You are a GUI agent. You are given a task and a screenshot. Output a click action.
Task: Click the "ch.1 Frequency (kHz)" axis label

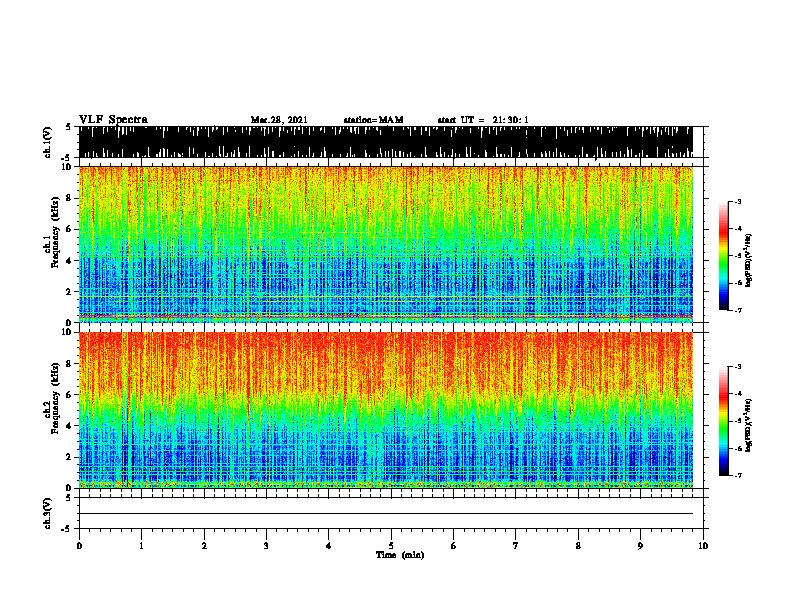click(x=54, y=232)
